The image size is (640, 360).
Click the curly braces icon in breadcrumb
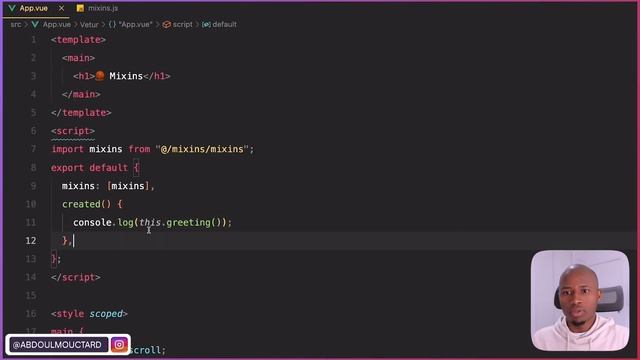(x=112, y=24)
